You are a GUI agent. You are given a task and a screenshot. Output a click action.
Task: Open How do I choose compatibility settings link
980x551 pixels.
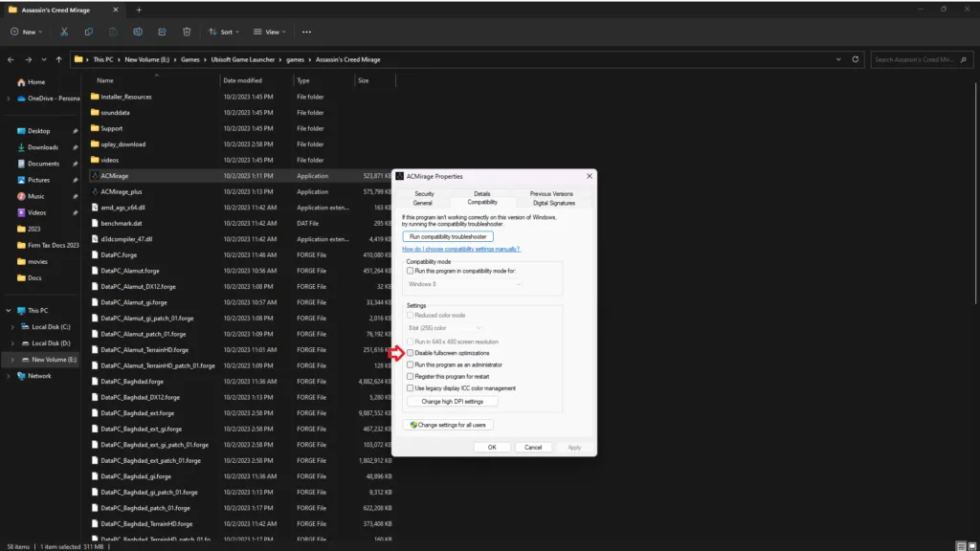(461, 250)
